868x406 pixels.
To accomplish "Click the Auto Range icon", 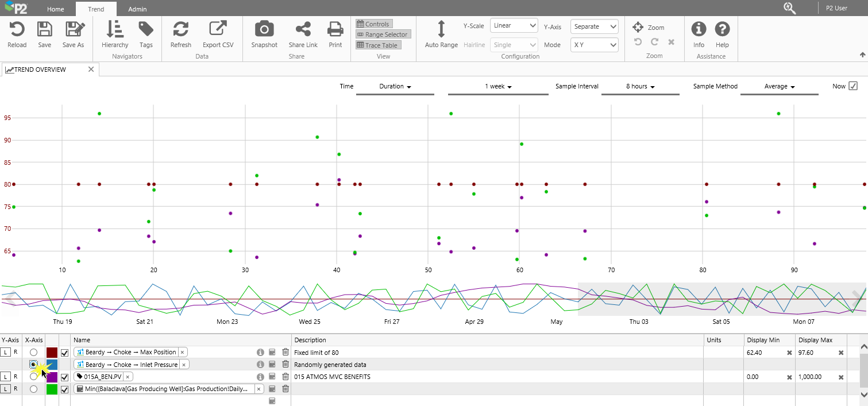I will [x=441, y=29].
